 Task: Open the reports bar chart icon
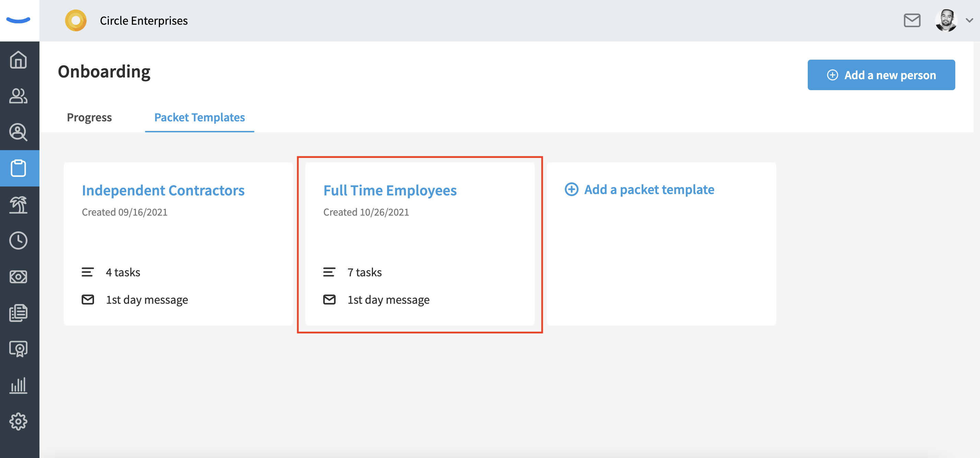(x=18, y=385)
